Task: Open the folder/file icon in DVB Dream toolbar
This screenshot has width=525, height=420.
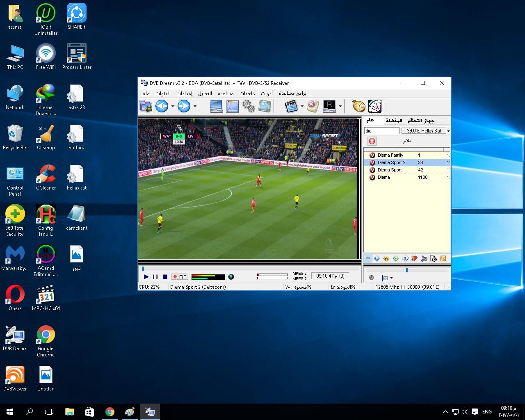Action: (x=146, y=106)
